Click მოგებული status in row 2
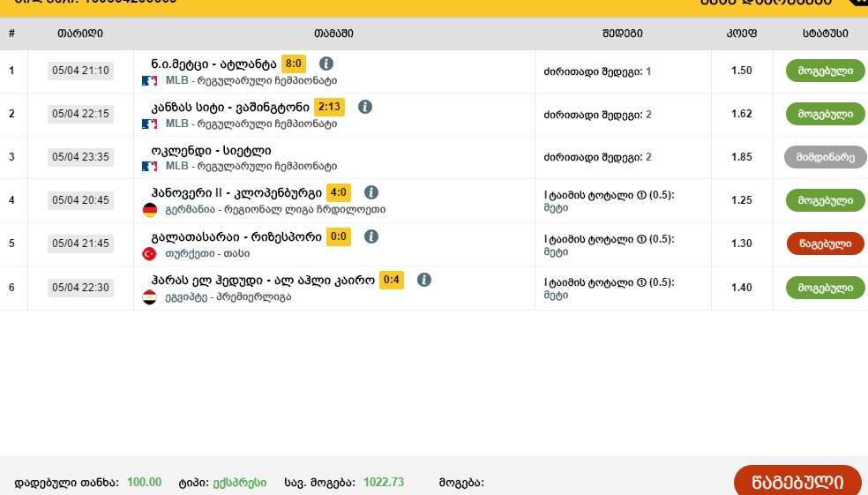868x495 pixels. coord(825,114)
